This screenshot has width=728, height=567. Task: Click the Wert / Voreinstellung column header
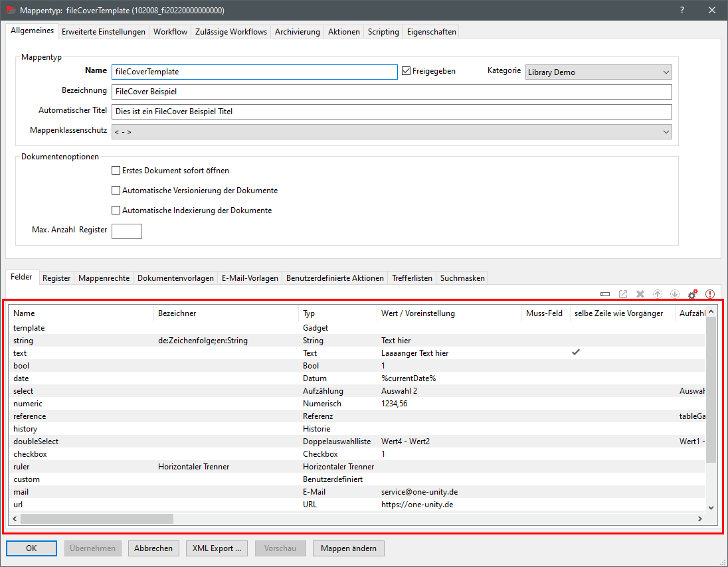click(449, 313)
